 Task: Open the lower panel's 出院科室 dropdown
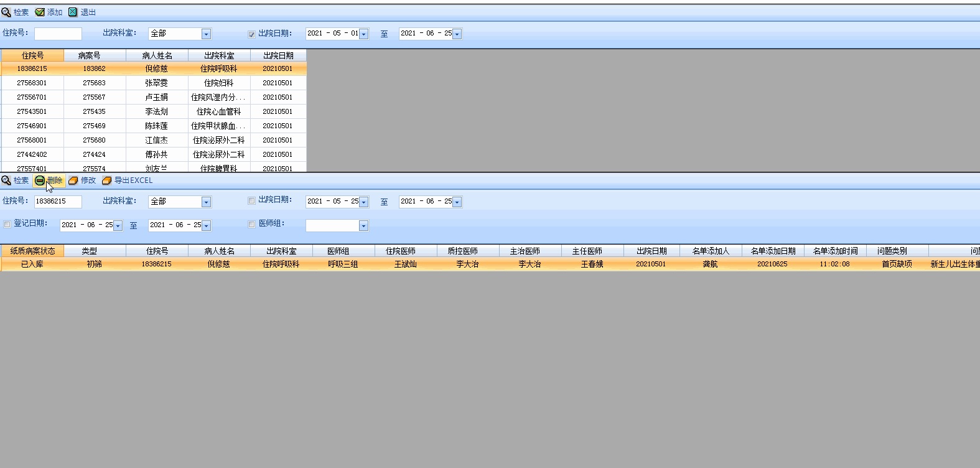pyautogui.click(x=206, y=202)
